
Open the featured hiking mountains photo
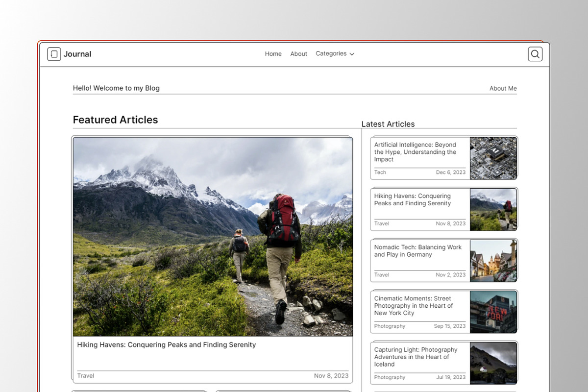(x=213, y=237)
